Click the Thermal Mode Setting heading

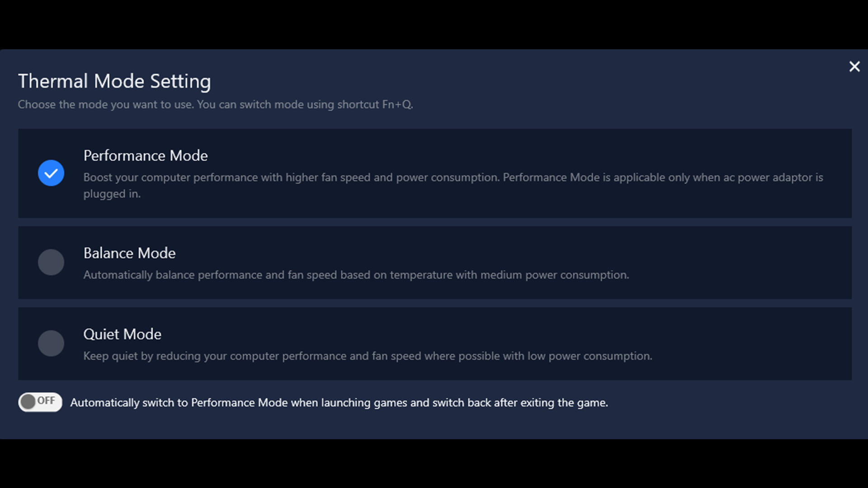114,81
